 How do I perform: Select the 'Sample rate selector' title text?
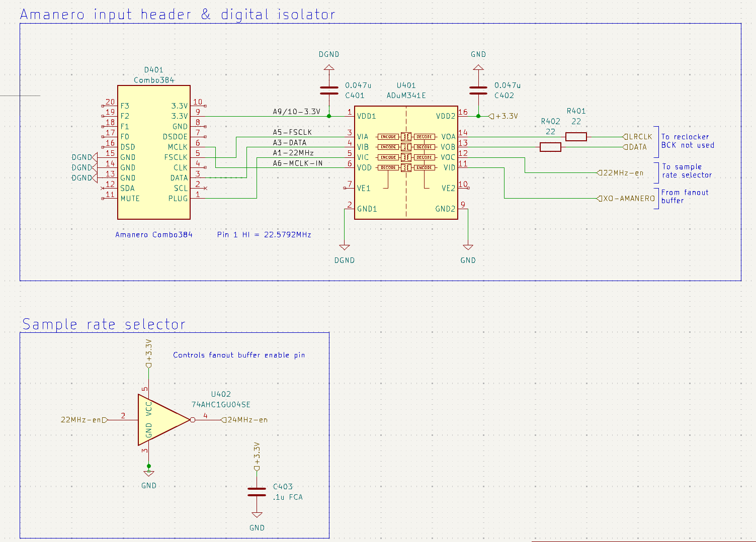104,324
